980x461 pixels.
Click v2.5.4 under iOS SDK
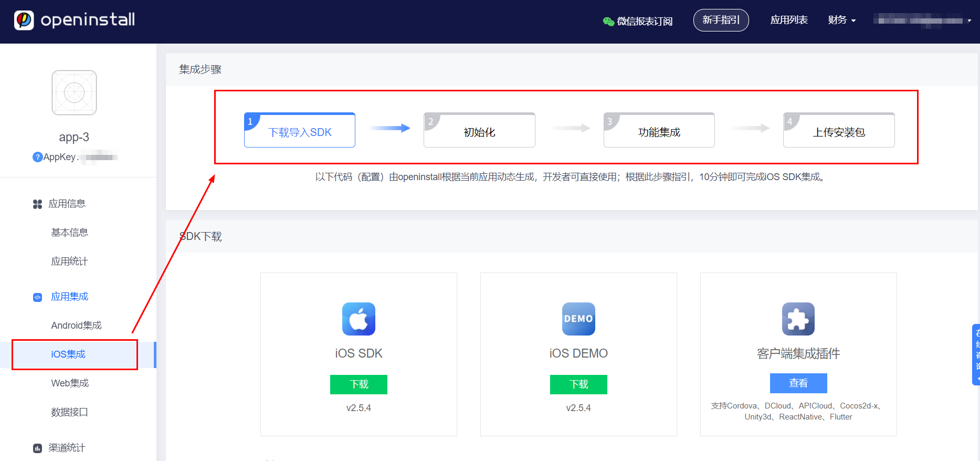359,408
